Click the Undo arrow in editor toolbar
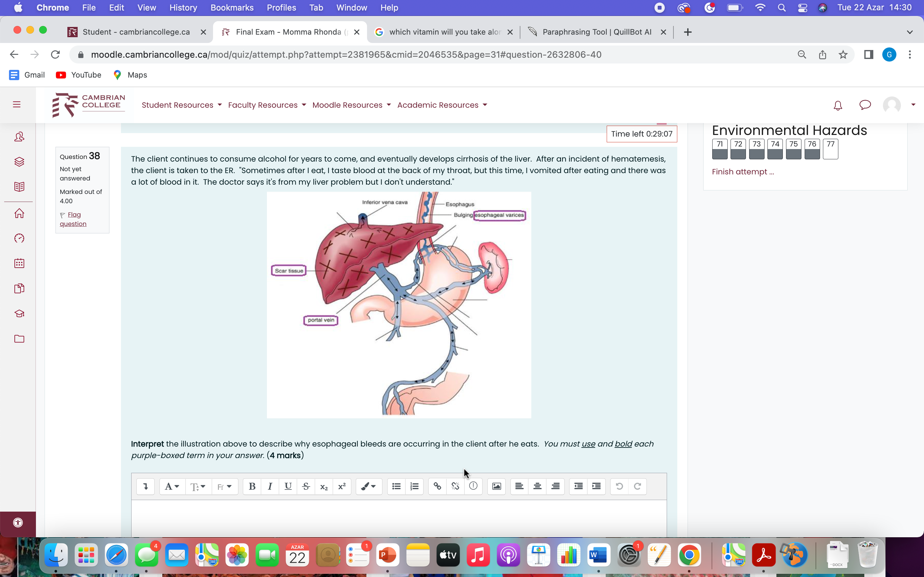924x577 pixels. (x=619, y=486)
